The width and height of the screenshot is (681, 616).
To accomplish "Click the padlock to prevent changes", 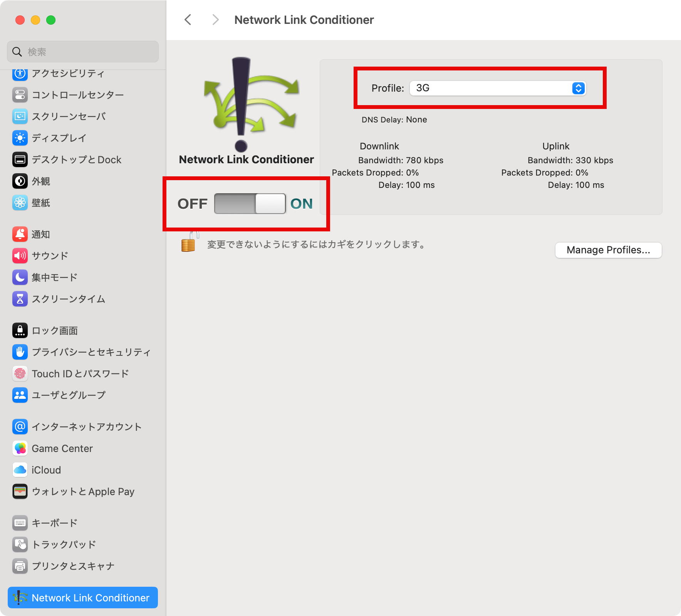I will [x=189, y=242].
